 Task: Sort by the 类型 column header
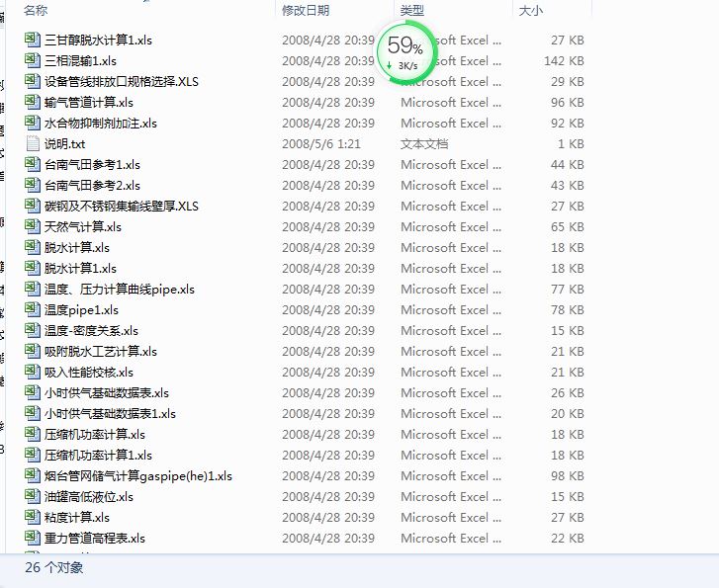[x=411, y=10]
